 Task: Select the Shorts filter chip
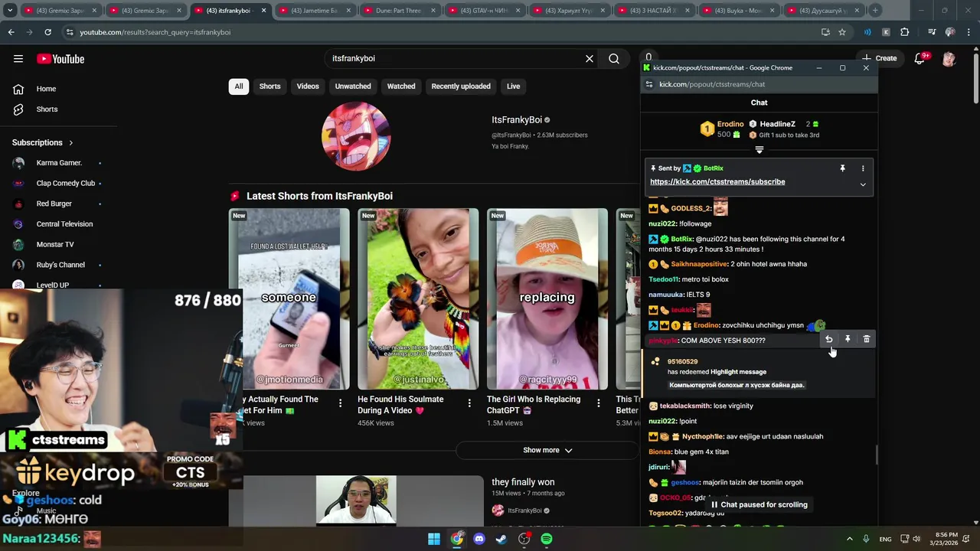pyautogui.click(x=269, y=86)
